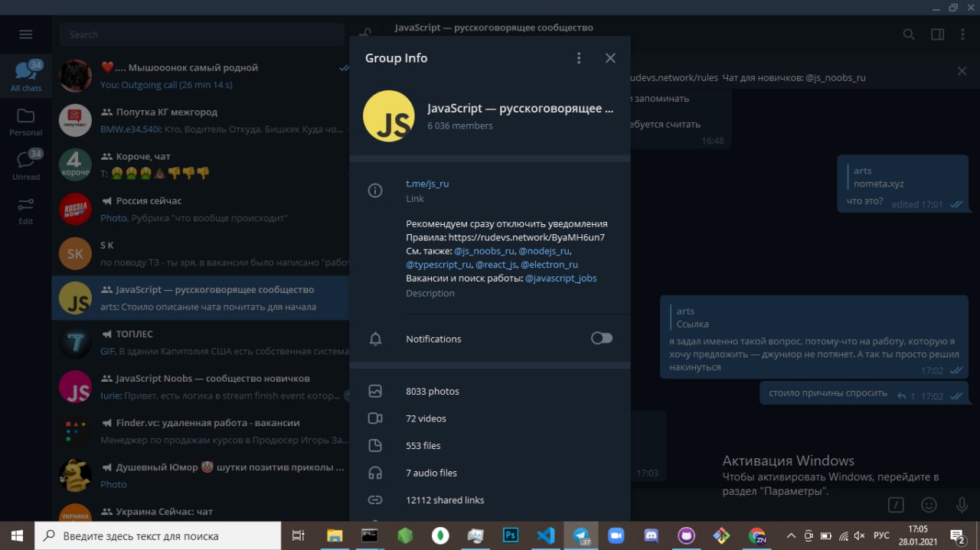Open the Windows notification center
Image resolution: width=980 pixels, height=550 pixels.
click(959, 535)
